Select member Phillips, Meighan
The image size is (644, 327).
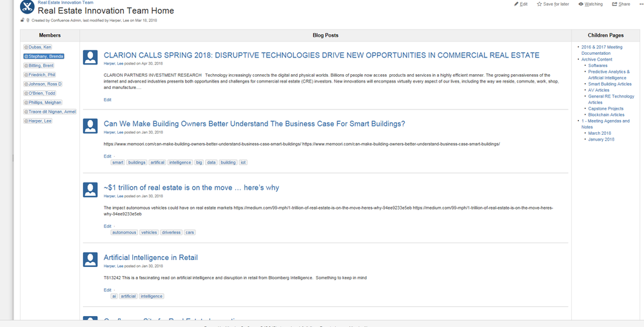pyautogui.click(x=43, y=103)
